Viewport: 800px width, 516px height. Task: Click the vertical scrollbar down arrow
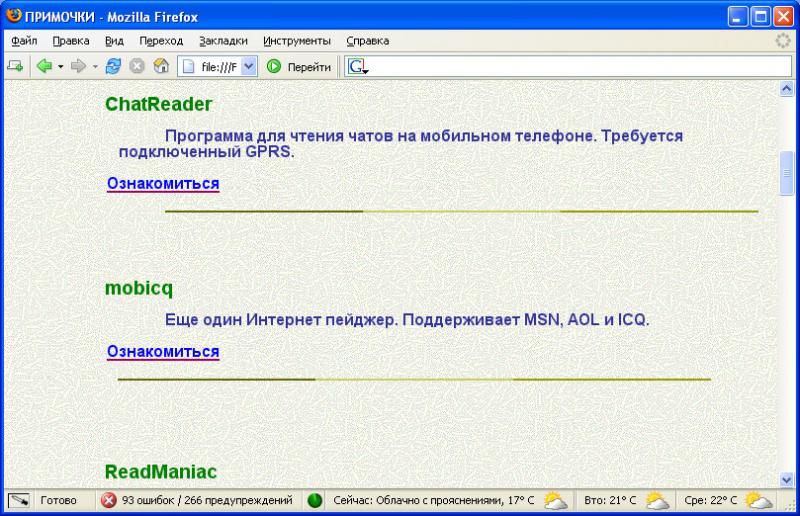coord(786,480)
